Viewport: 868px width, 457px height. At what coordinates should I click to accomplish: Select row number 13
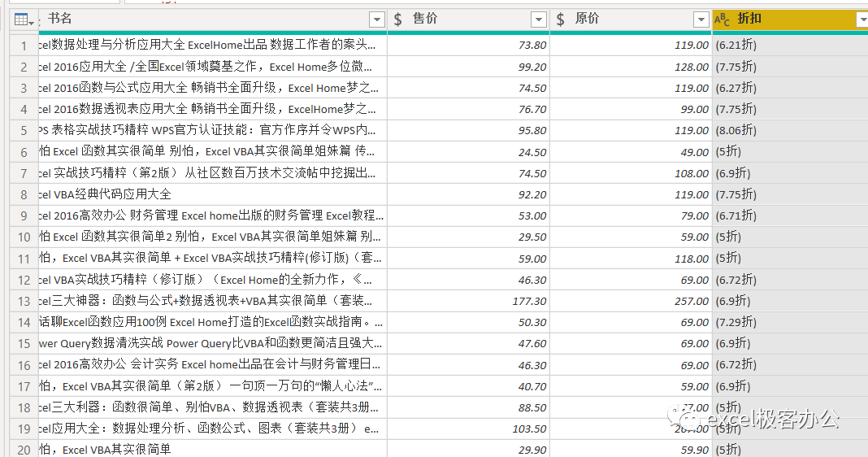[x=24, y=302]
